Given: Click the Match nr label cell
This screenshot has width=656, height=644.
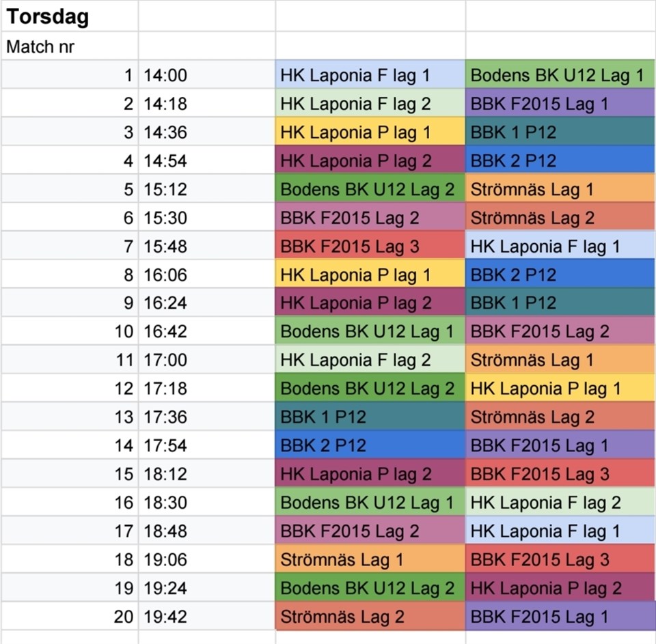Looking at the screenshot, I should point(70,46).
